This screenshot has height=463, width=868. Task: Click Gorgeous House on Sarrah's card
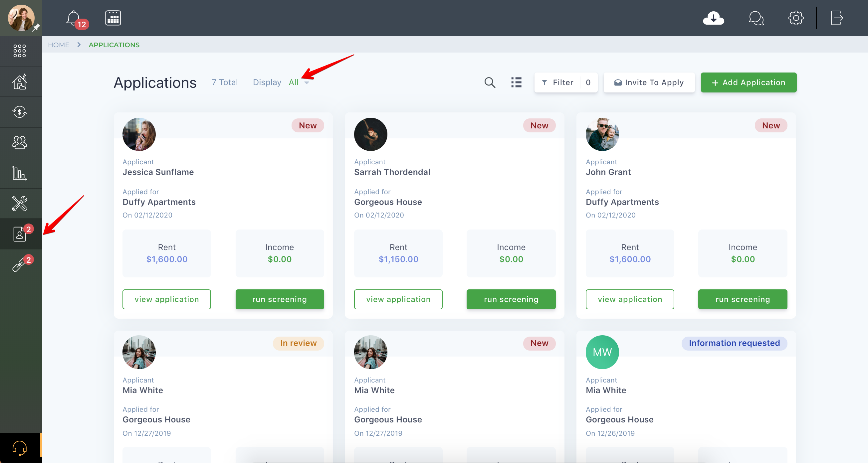(x=388, y=202)
